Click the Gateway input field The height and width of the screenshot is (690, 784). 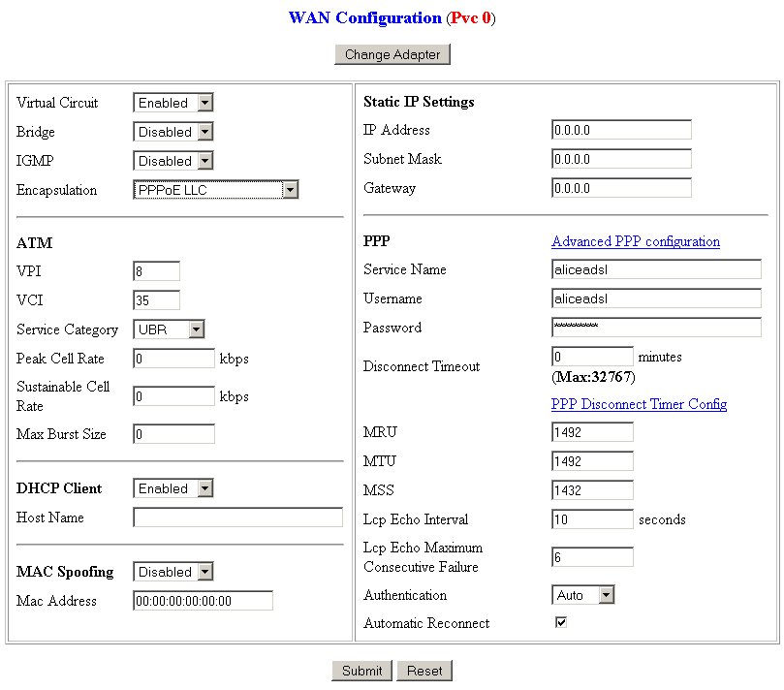click(621, 188)
